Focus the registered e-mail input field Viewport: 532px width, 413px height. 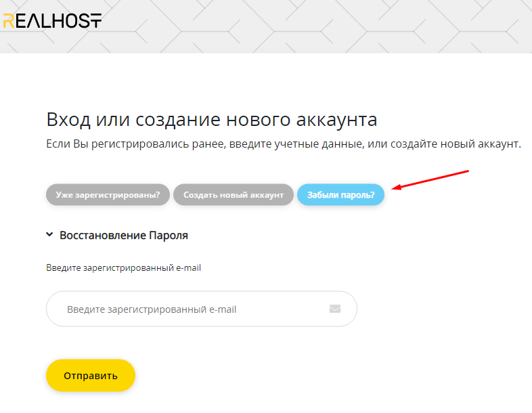pyautogui.click(x=202, y=309)
